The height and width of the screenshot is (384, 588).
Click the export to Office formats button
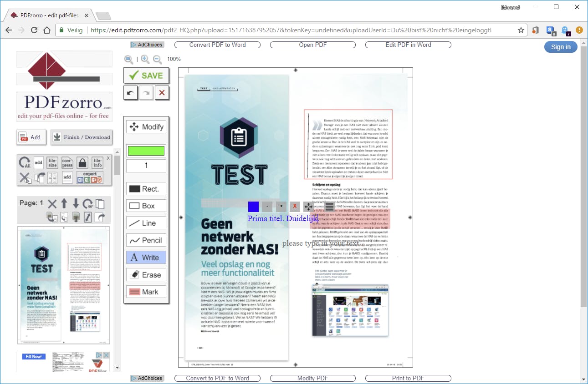tap(90, 177)
